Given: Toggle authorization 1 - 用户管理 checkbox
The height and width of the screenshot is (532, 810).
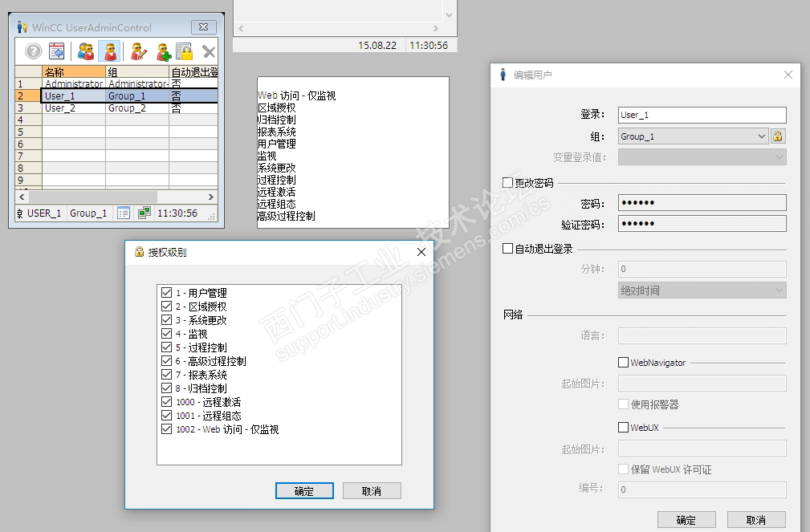Looking at the screenshot, I should [166, 292].
